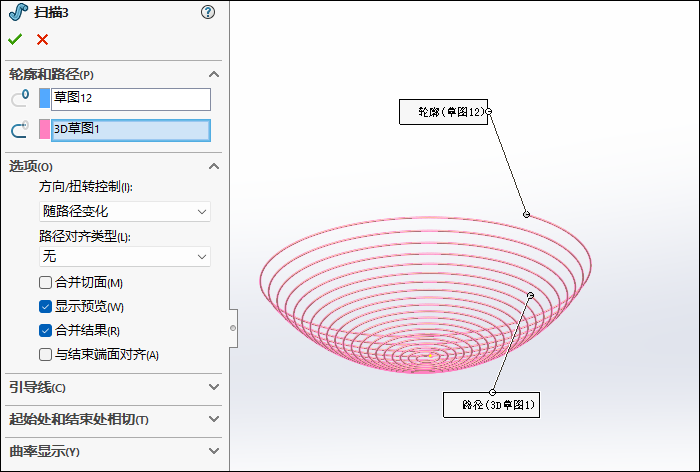Click the profile selection icon
Image resolution: width=700 pixels, height=472 pixels.
[x=20, y=99]
